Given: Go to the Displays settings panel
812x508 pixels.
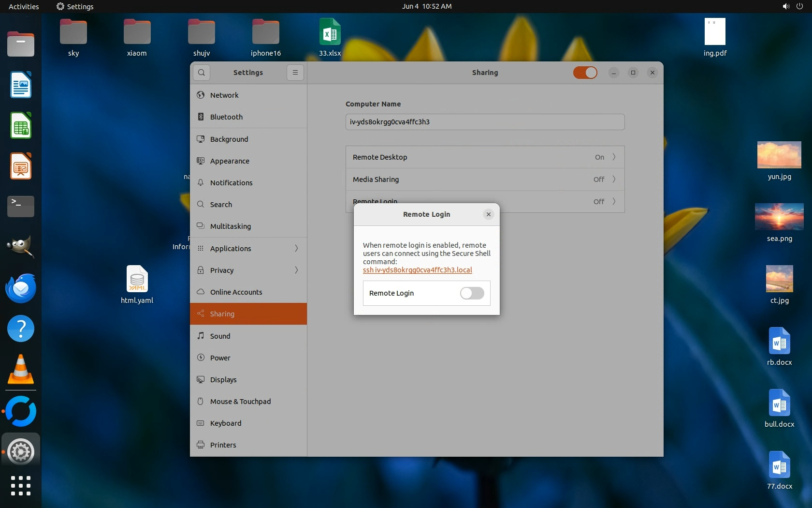Looking at the screenshot, I should 223,380.
